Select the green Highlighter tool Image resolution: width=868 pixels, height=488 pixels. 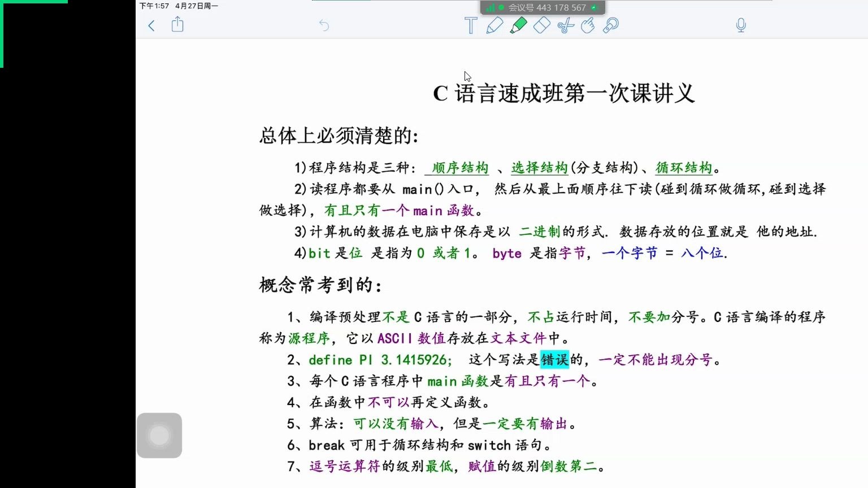point(518,25)
